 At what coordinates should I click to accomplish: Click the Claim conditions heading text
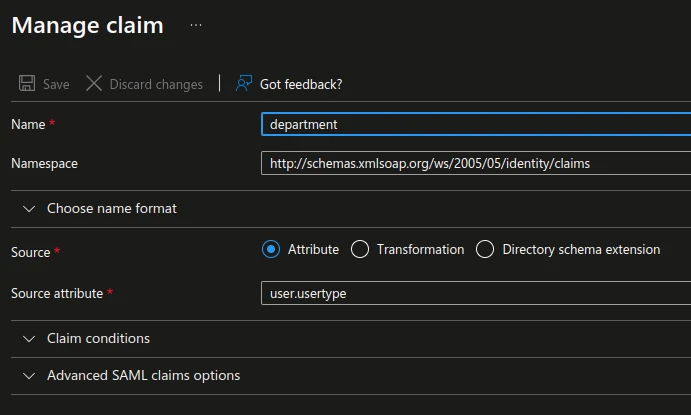point(98,338)
